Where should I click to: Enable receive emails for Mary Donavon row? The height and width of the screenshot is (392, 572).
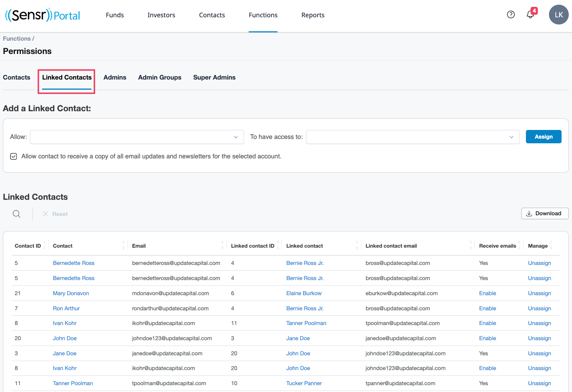487,293
